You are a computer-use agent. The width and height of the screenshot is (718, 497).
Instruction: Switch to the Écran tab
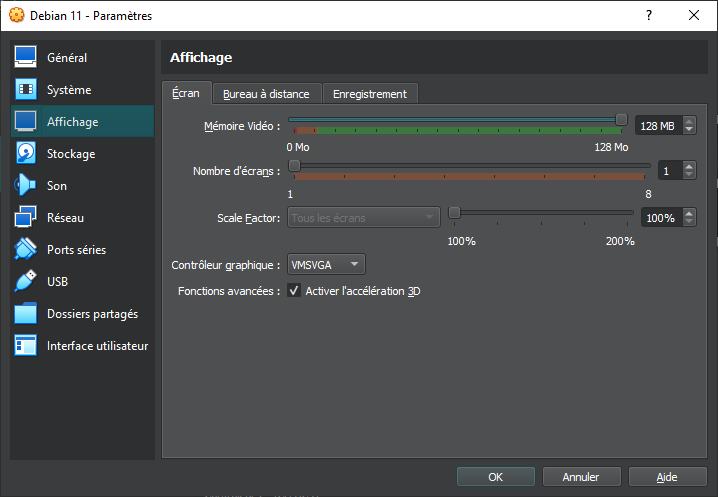click(186, 93)
